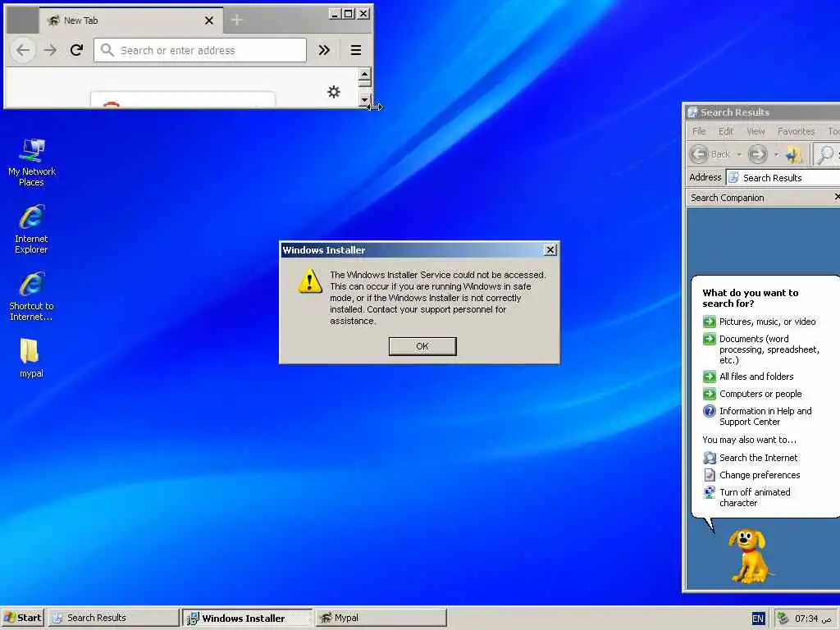Open Information in Help and Support Center
The width and height of the screenshot is (840, 630).
tap(757, 416)
